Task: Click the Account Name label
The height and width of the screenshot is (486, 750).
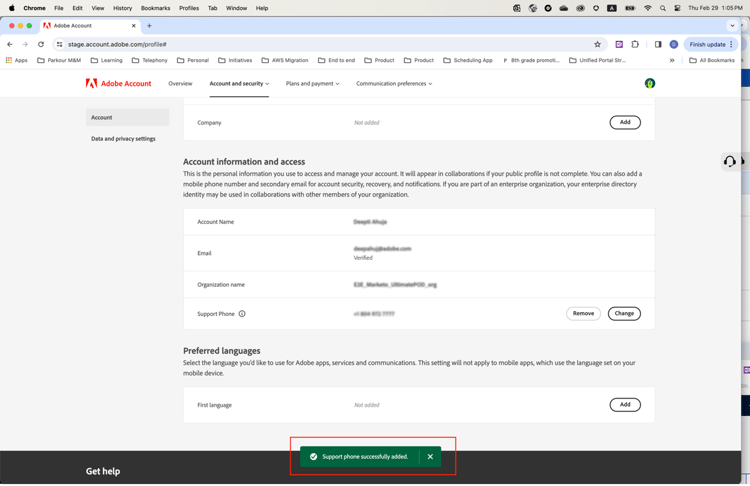Action: 216,222
